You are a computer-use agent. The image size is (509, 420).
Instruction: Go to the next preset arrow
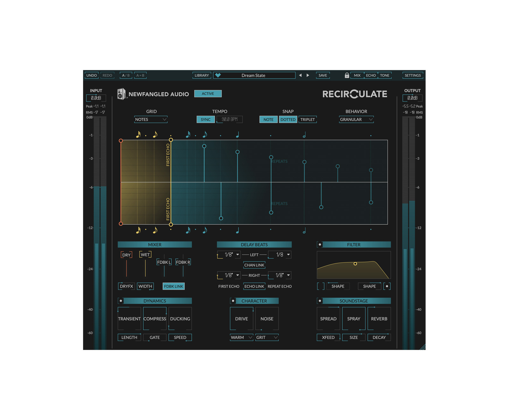(308, 75)
